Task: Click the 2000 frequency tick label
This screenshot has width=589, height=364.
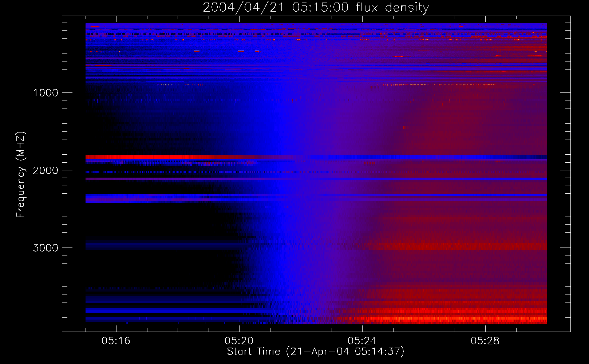Action: [46, 170]
